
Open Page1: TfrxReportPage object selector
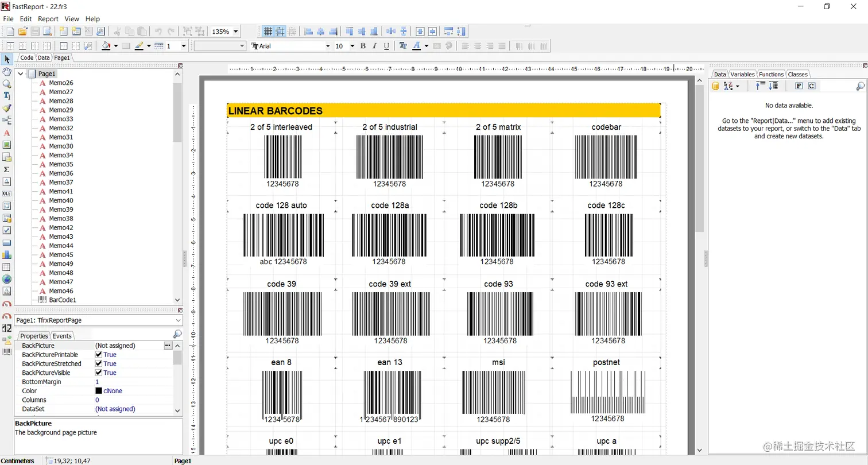click(x=99, y=320)
